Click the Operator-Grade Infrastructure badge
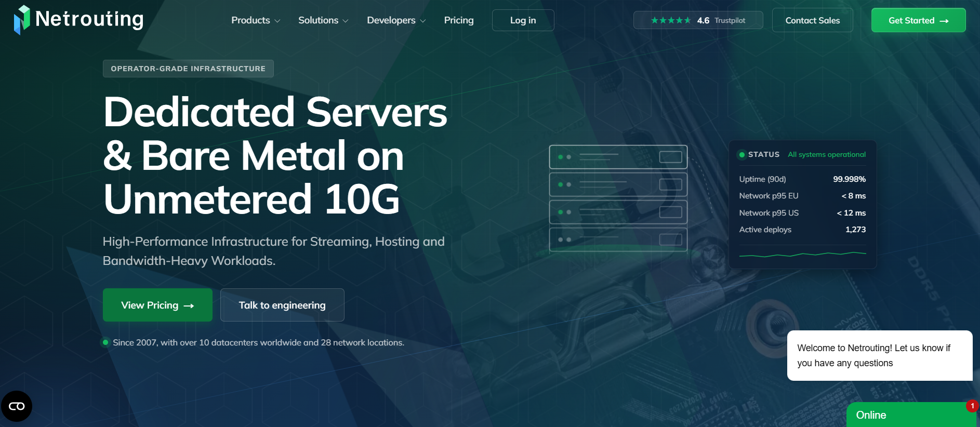Viewport: 980px width, 427px height. pyautogui.click(x=188, y=69)
